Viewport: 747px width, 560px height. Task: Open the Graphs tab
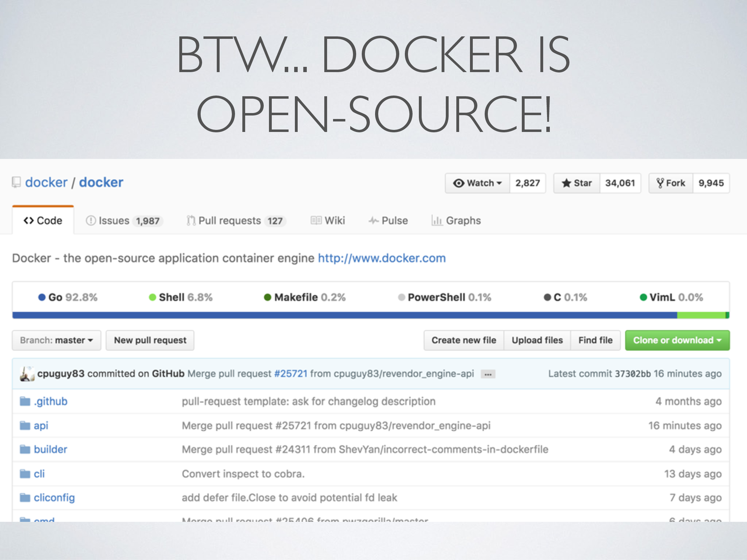pyautogui.click(x=456, y=220)
